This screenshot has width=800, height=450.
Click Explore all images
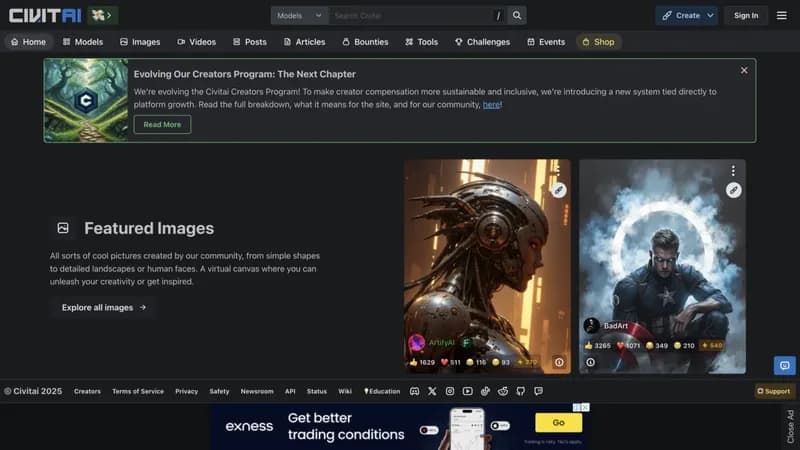(104, 308)
